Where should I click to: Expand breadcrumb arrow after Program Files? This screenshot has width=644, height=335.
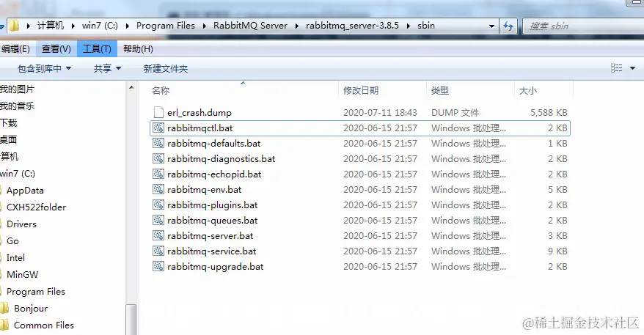[204, 26]
